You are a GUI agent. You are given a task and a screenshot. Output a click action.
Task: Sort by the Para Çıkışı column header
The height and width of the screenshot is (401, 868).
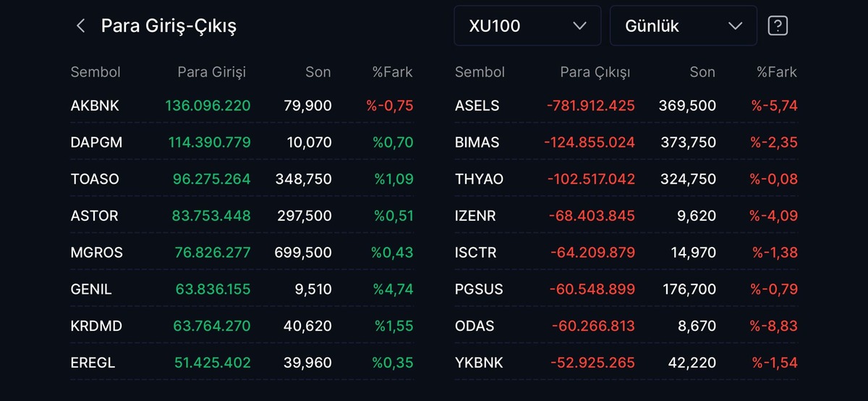[595, 72]
